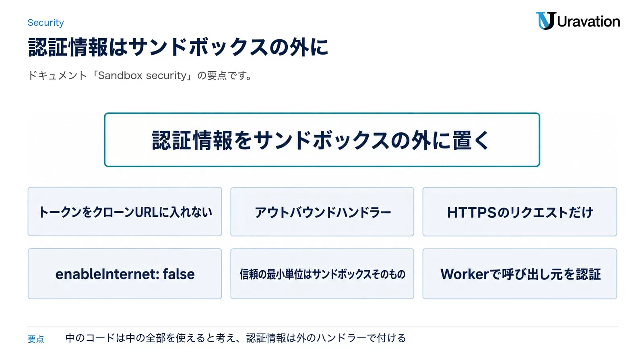Click the トークンをクローンURLに入れない card

pyautogui.click(x=125, y=212)
